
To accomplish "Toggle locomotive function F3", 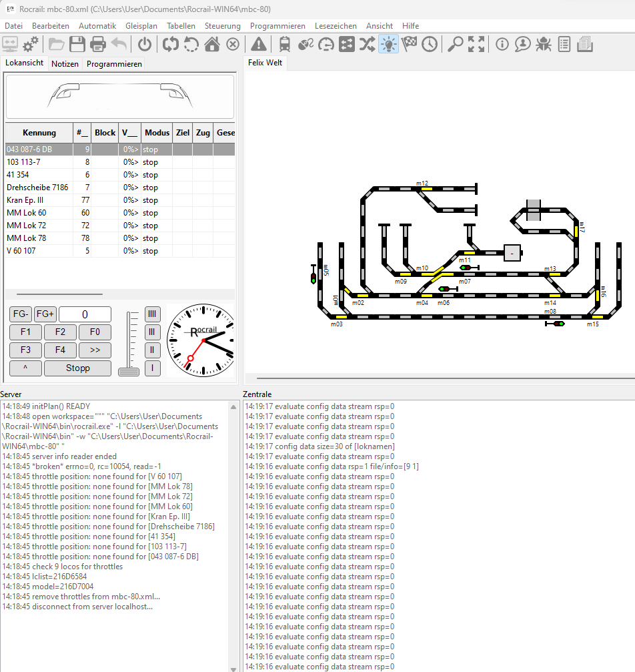I will 25,350.
